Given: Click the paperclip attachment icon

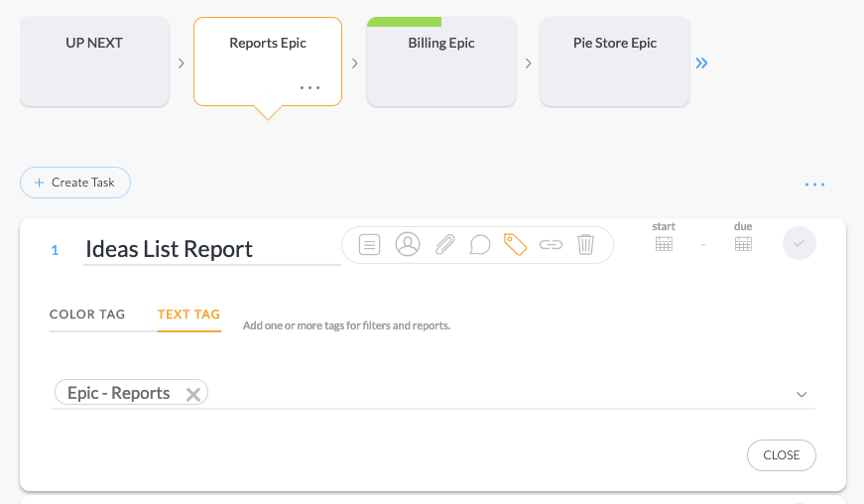Looking at the screenshot, I should 444,245.
